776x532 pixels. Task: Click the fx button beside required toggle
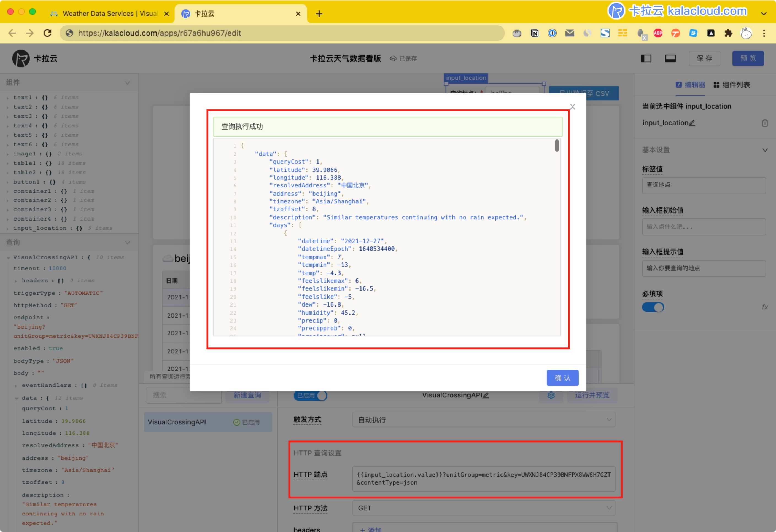pos(765,307)
